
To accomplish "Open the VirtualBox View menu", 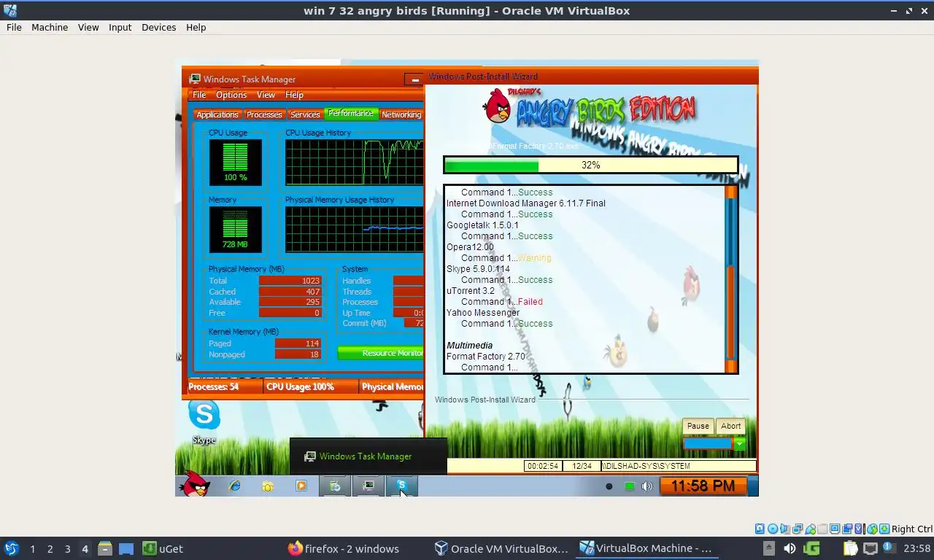I will [x=88, y=27].
